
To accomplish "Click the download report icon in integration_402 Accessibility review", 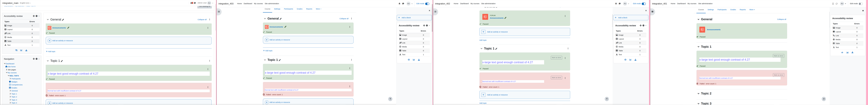I will tap(635, 60).
